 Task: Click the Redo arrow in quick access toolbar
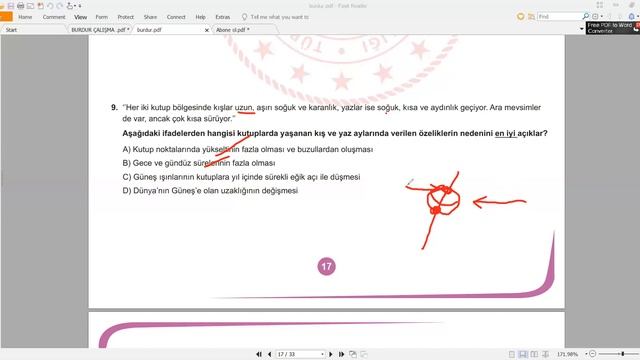(x=60, y=6)
